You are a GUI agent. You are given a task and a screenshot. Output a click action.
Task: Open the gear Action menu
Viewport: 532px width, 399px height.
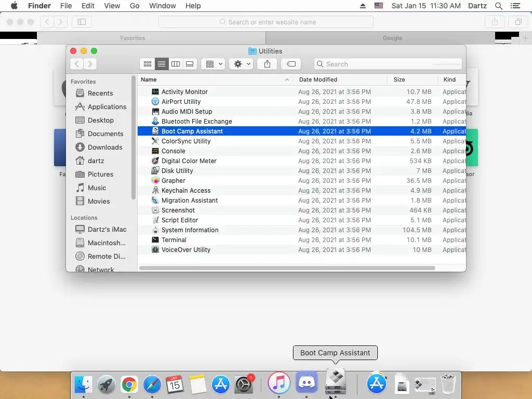click(241, 64)
